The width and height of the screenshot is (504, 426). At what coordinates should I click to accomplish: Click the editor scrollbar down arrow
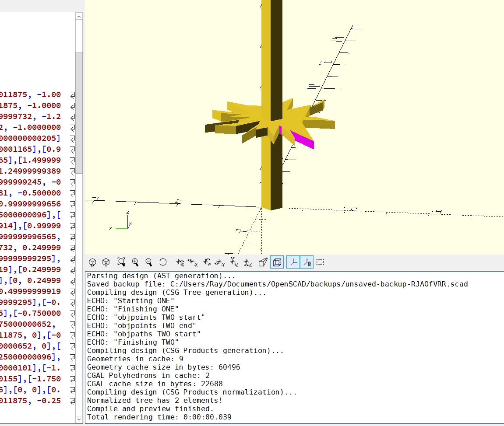[79, 419]
